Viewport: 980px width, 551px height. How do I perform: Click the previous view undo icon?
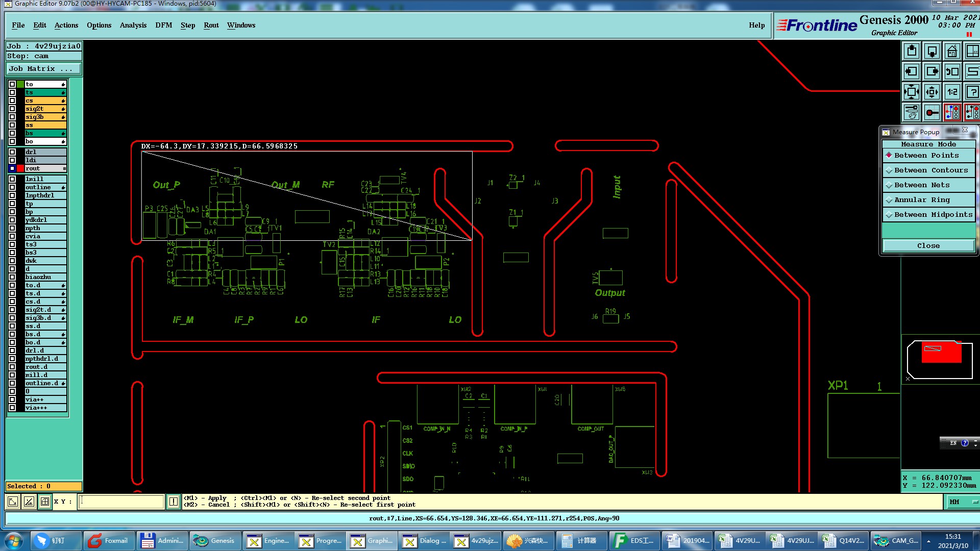(952, 72)
